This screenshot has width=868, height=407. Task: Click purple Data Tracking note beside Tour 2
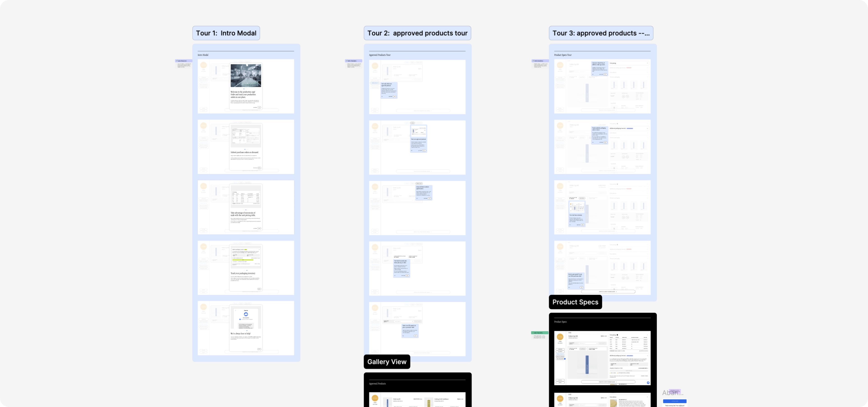tap(353, 61)
